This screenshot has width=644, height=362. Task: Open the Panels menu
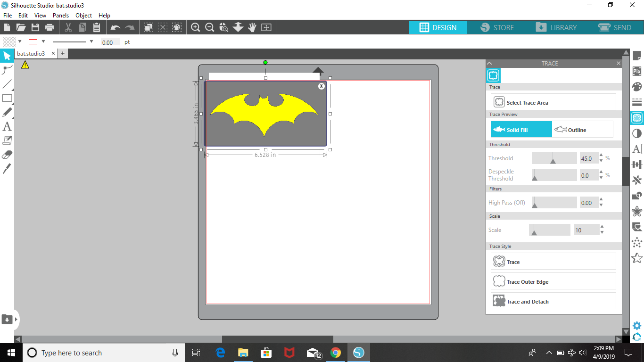[61, 16]
